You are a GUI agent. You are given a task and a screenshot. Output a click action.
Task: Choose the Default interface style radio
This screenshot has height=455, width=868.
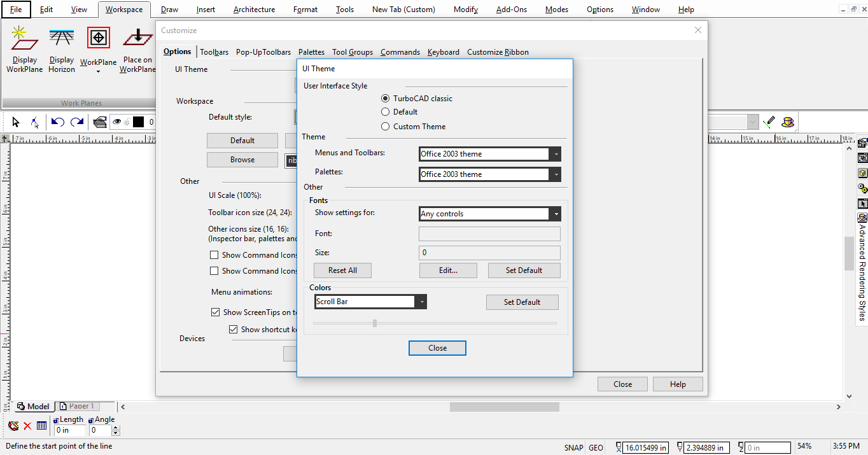tap(385, 112)
